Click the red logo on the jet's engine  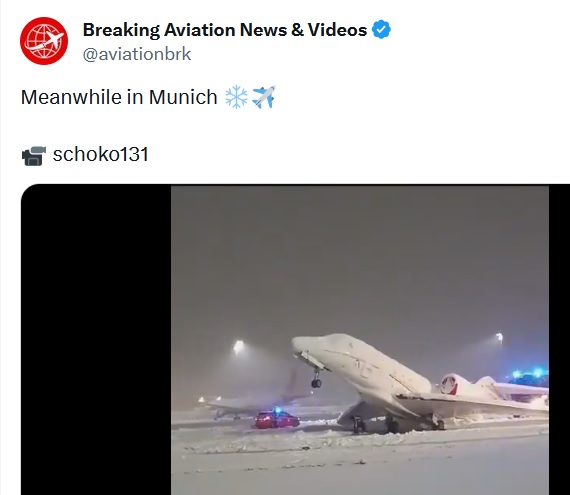click(449, 386)
